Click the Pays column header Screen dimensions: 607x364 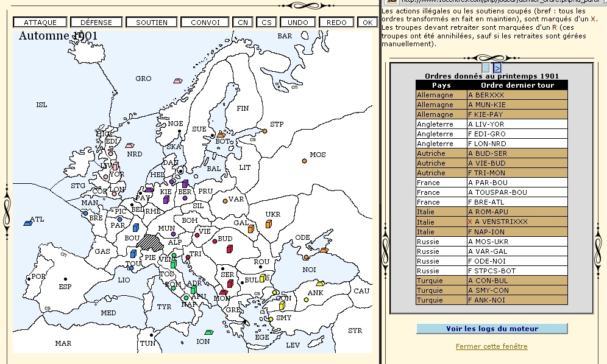coord(441,85)
